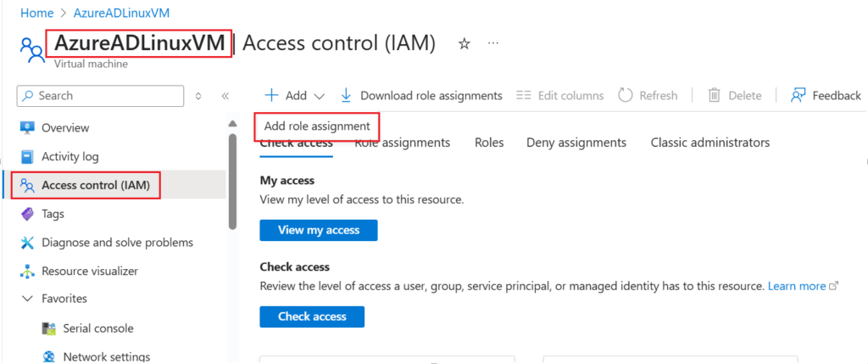This screenshot has height=364, width=868.
Task: Open the Deny assignments tab
Action: [576, 143]
